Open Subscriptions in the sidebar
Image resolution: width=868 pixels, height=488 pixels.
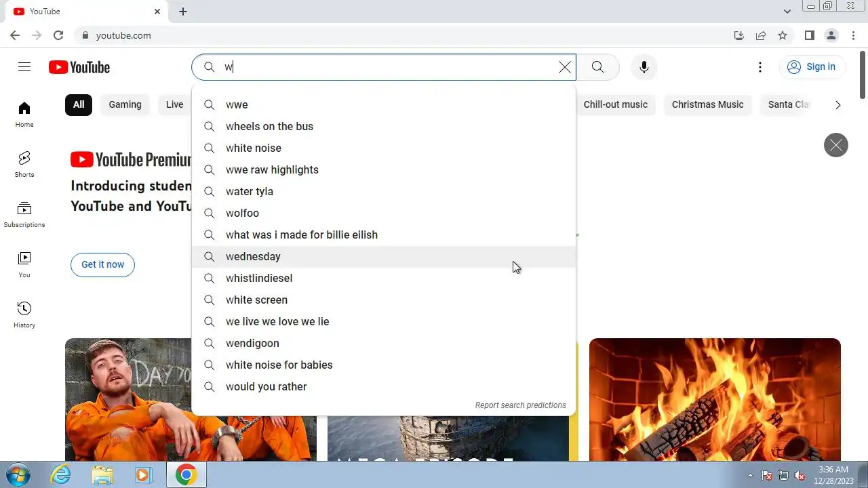point(24,214)
